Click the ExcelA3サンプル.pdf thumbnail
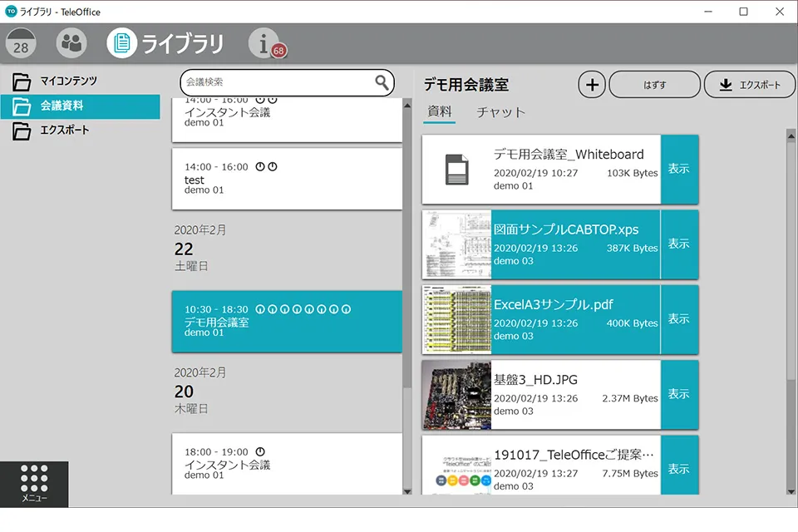Screen dimensions: 798x532 tap(456, 319)
